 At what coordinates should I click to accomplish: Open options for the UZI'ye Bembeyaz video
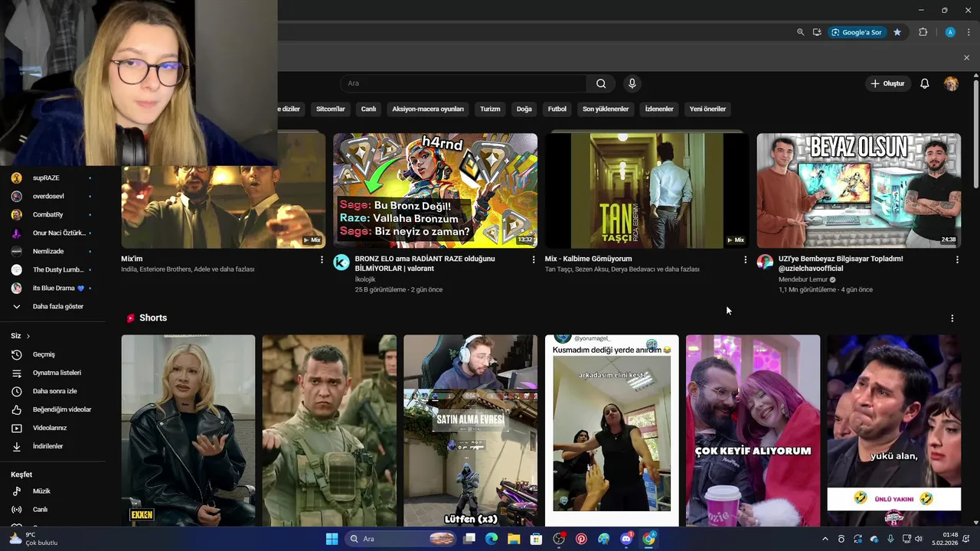tap(957, 259)
